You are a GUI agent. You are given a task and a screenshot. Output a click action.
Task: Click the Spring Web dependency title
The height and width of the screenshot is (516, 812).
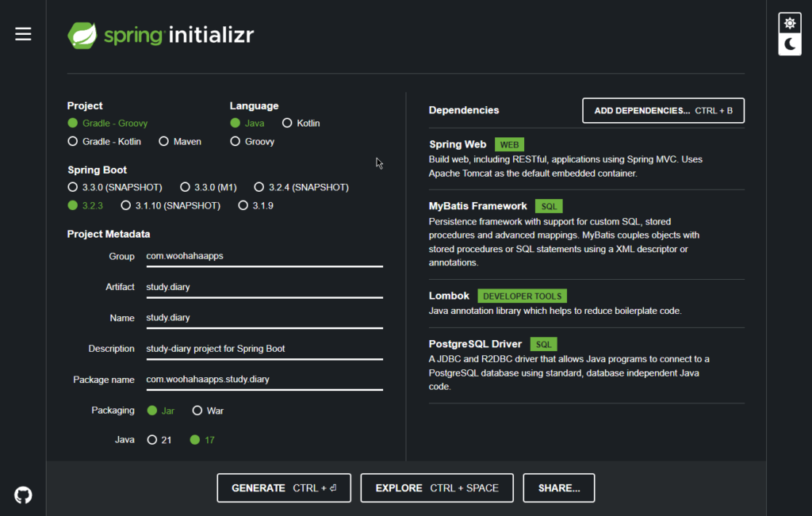458,144
